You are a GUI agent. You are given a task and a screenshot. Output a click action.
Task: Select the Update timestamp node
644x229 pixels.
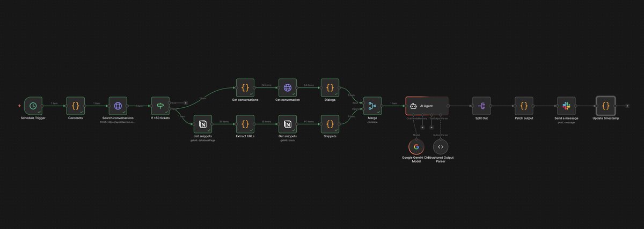point(606,106)
